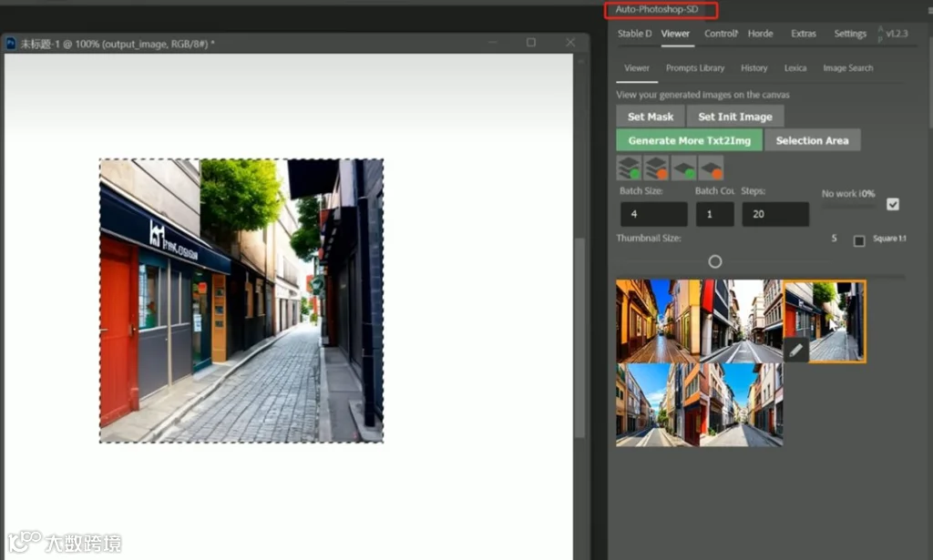Click Generate More Txt2Img button
Viewport: 933px width, 560px height.
(689, 140)
